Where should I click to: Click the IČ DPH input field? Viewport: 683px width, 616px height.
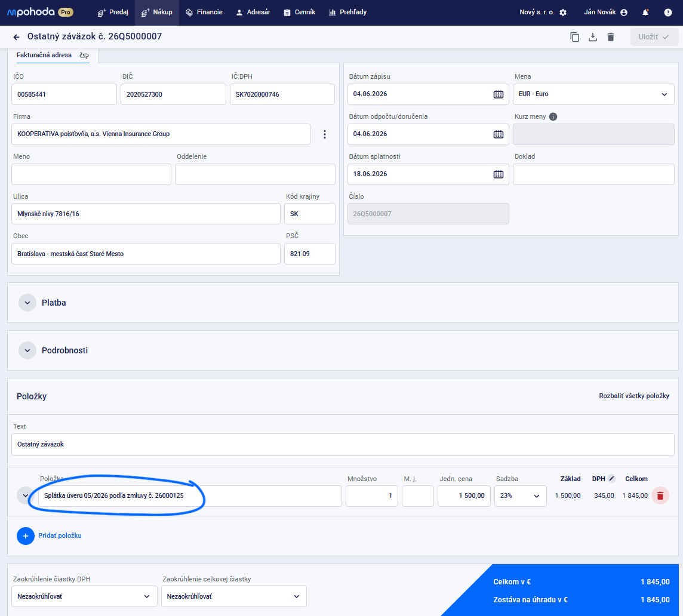click(282, 94)
